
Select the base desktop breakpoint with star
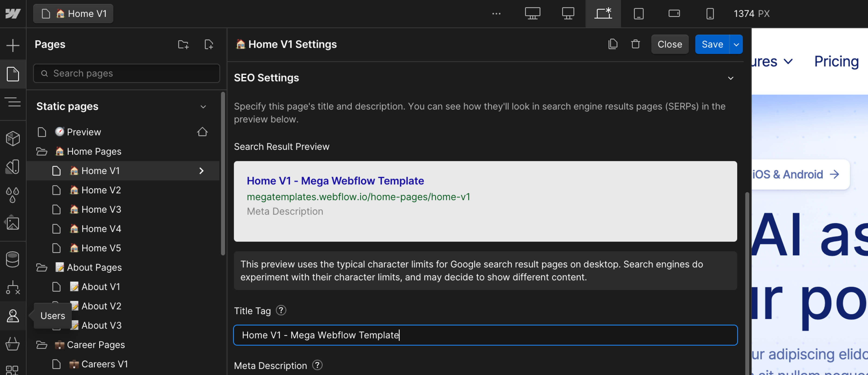click(x=603, y=13)
